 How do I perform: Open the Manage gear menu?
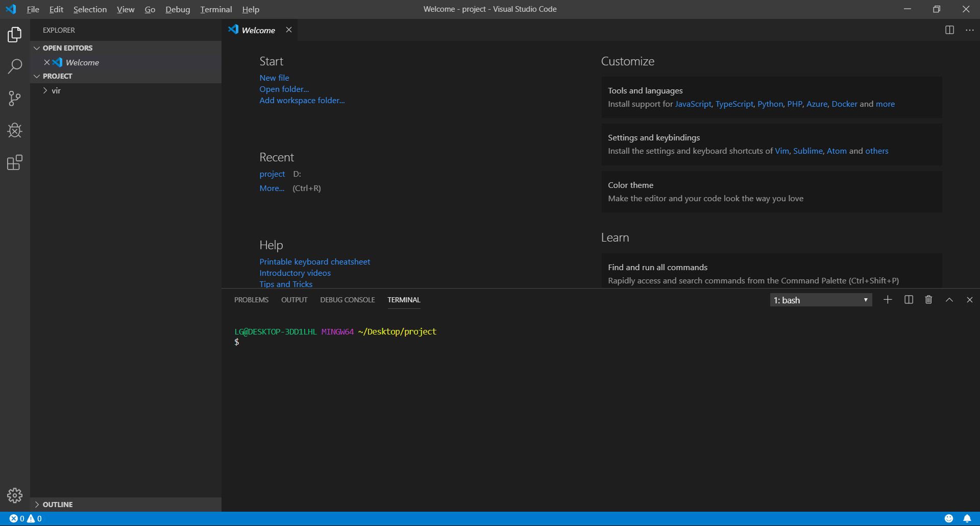15,495
